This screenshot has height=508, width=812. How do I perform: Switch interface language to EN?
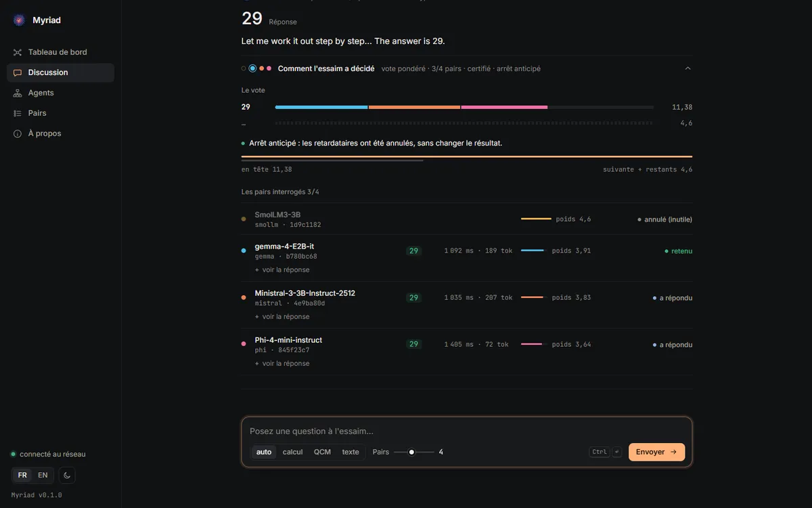click(x=43, y=475)
